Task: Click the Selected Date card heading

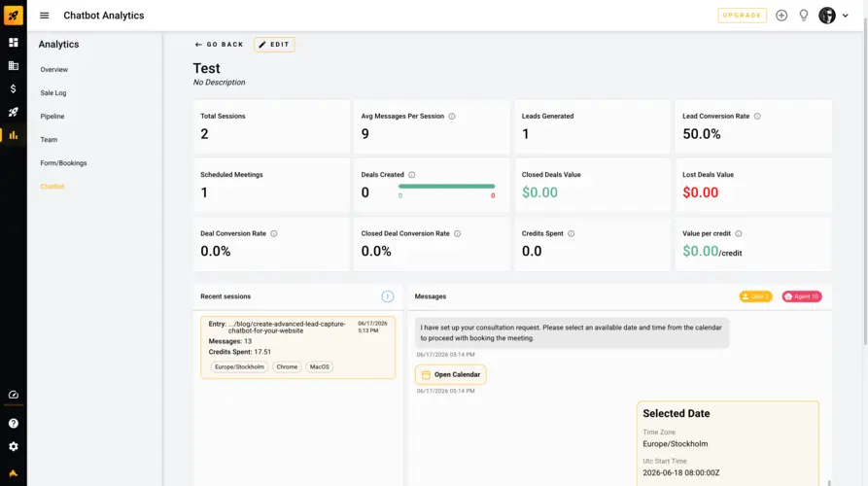Action: pyautogui.click(x=676, y=413)
